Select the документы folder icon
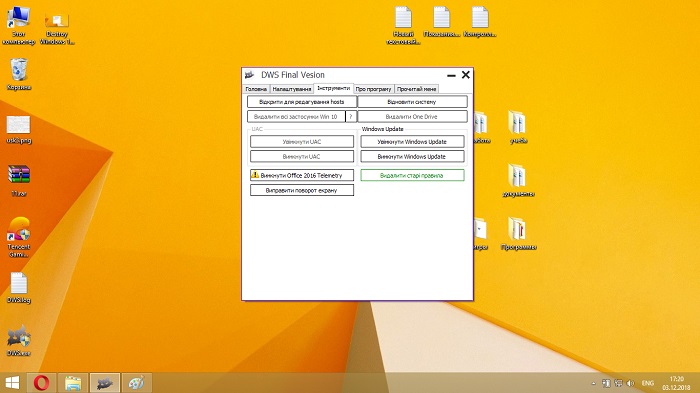This screenshot has width=700, height=393. (518, 180)
